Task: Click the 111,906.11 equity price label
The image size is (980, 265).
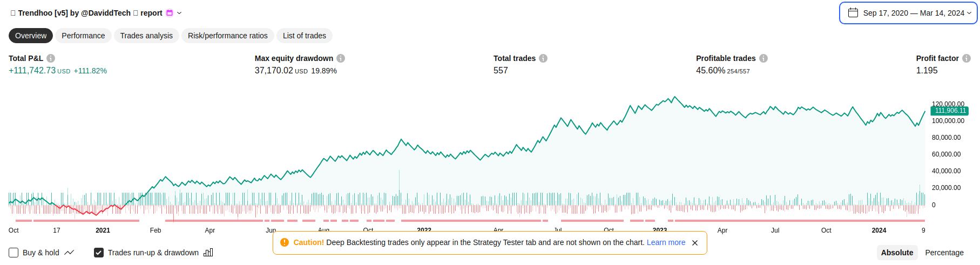Action: (950, 111)
